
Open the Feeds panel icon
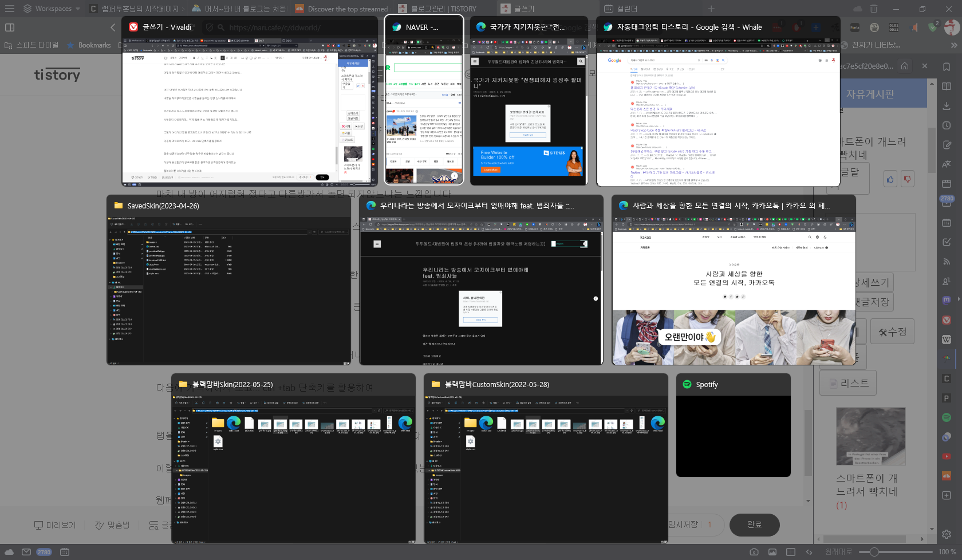[x=947, y=262]
